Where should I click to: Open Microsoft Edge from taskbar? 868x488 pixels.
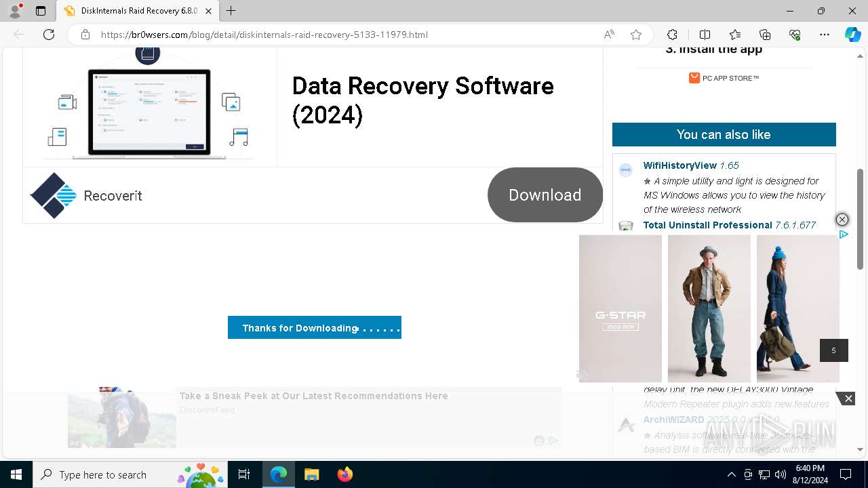[x=279, y=474]
